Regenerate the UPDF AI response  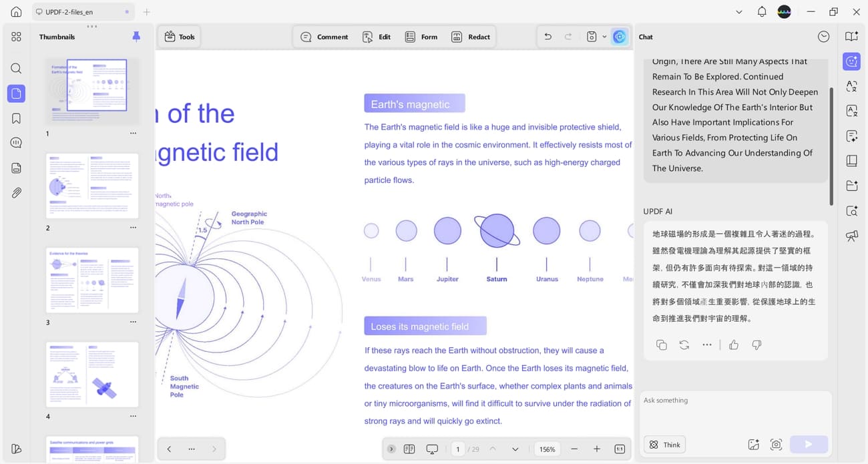pos(684,344)
